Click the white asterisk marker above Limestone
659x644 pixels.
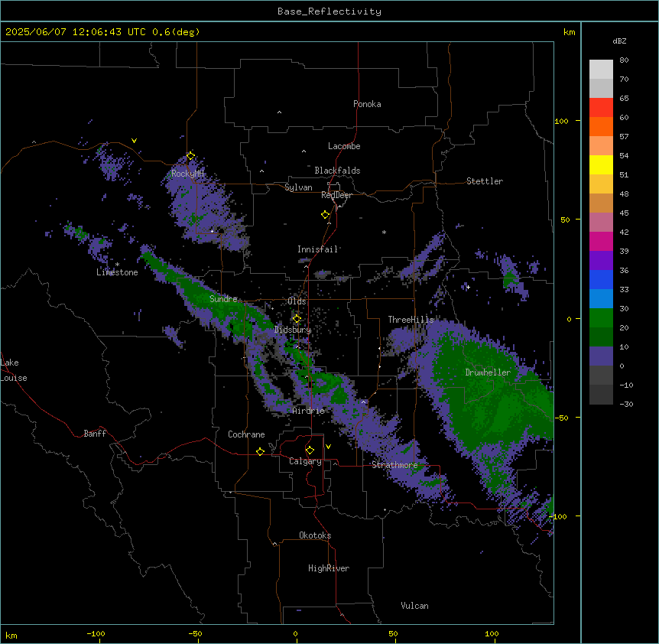117,265
